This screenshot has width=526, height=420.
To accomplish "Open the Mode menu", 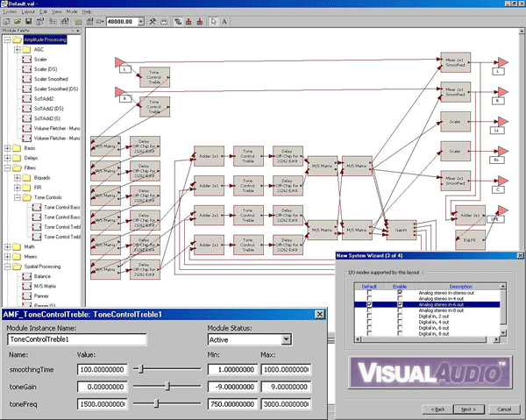I will (72, 11).
